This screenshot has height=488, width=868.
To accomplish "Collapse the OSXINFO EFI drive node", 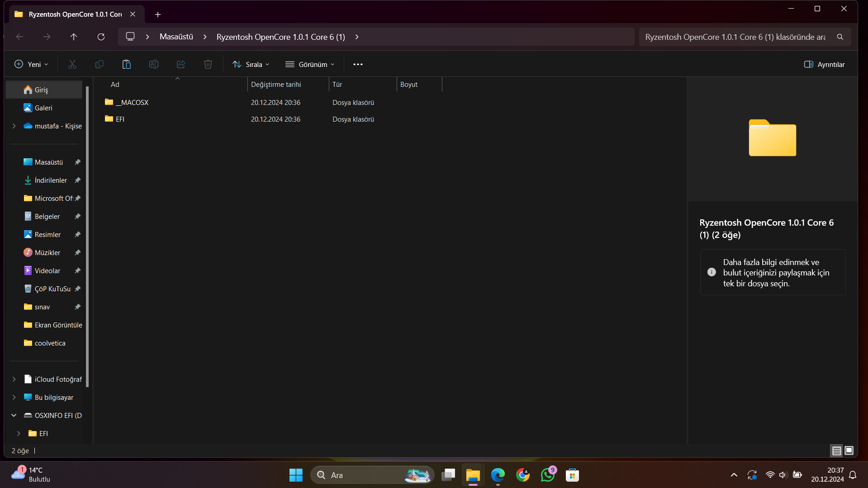I will (14, 415).
